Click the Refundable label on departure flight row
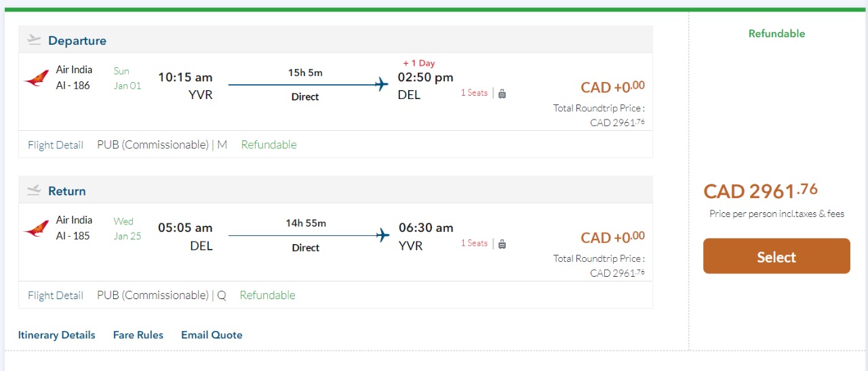868x371 pixels. pos(269,144)
